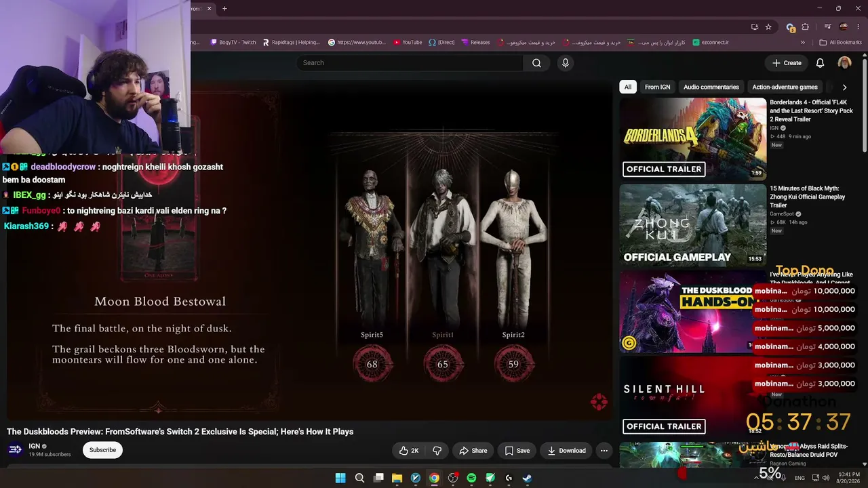This screenshot has height=488, width=868.
Task: Click the Create button
Action: coord(787,63)
